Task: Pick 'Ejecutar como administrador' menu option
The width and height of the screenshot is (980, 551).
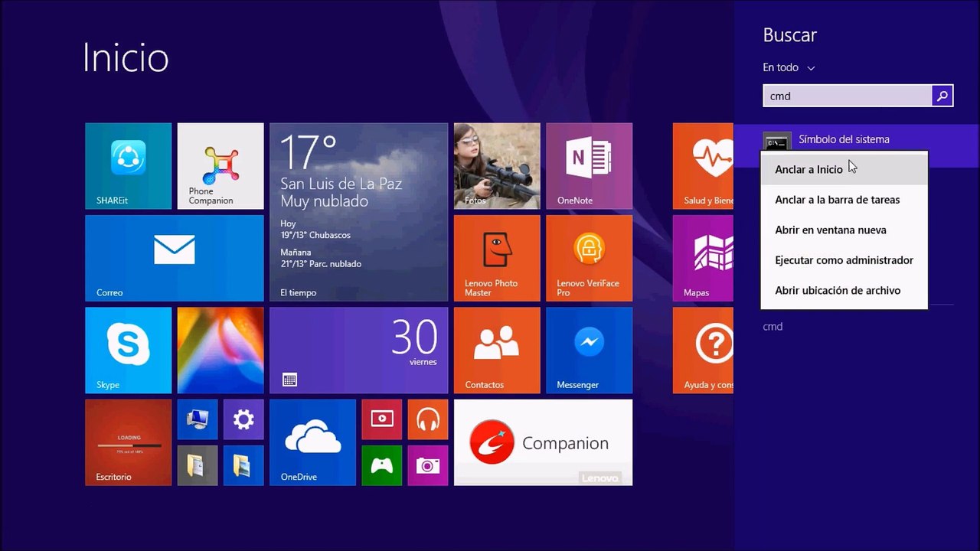Action: pyautogui.click(x=844, y=260)
